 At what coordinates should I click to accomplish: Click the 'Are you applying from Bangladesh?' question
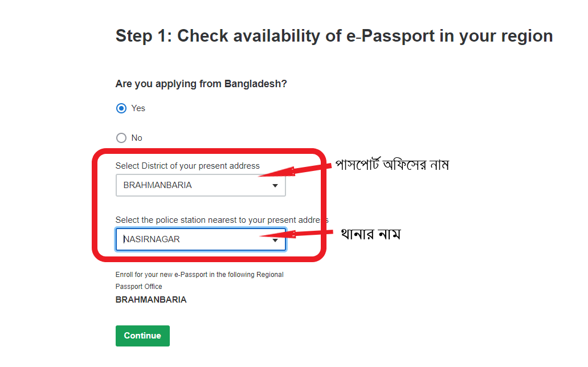201,84
